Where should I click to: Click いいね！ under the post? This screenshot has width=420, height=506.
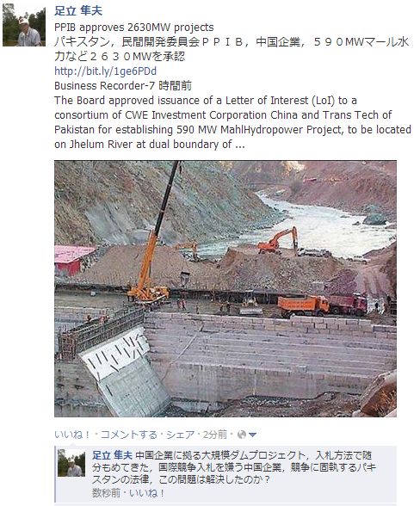(x=72, y=435)
